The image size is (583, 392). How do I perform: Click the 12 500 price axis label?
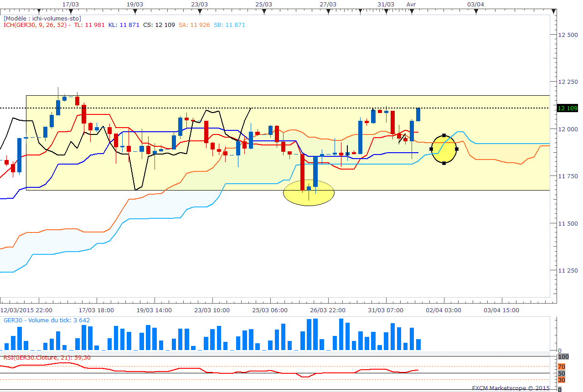tap(568, 35)
